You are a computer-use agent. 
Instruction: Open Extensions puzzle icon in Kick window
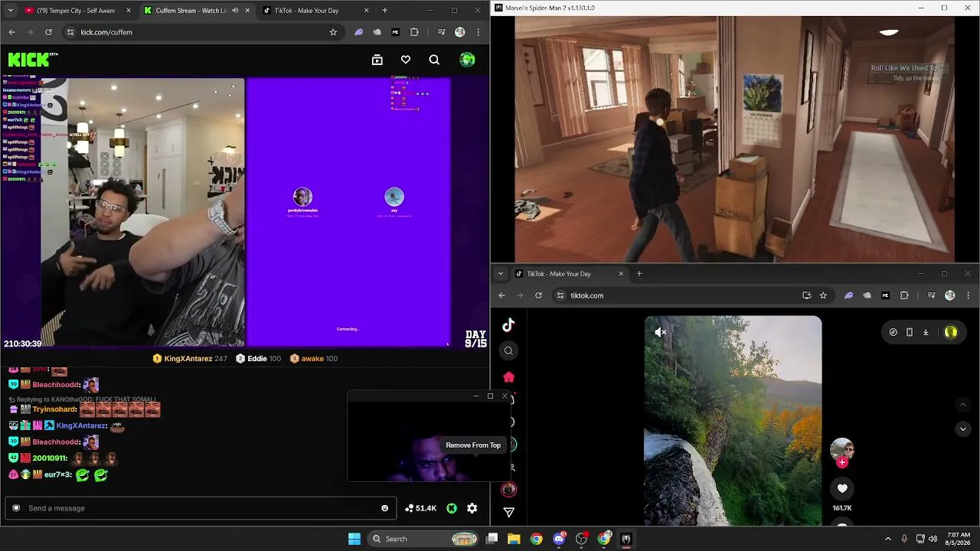coord(414,32)
